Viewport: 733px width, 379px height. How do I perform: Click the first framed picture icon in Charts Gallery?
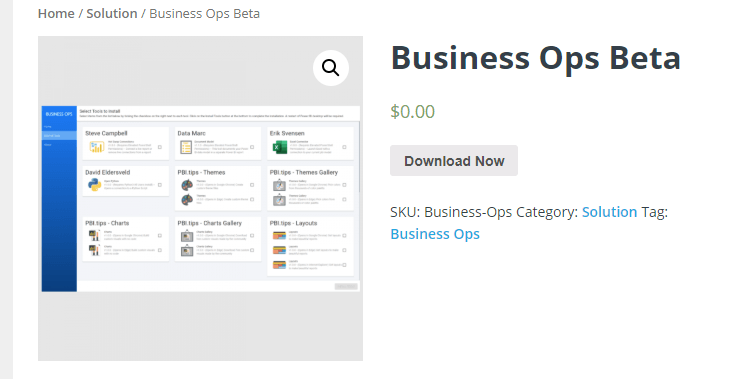coord(187,236)
